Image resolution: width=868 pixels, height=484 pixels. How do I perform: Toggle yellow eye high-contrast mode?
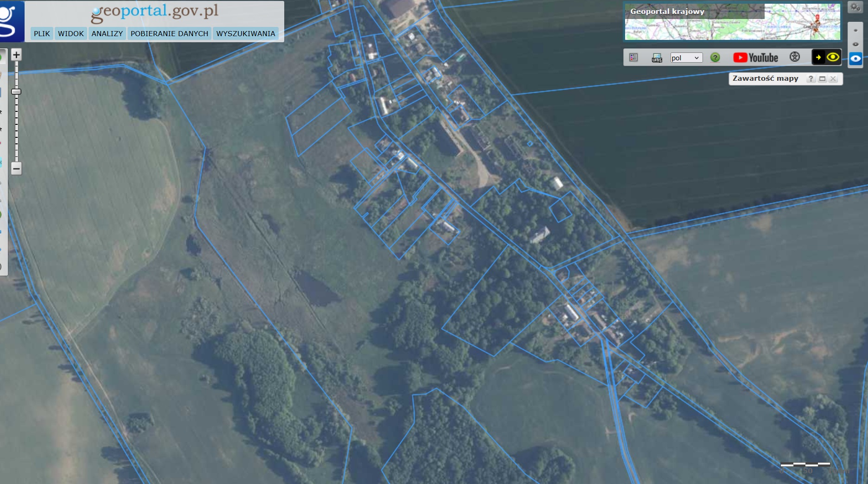833,58
